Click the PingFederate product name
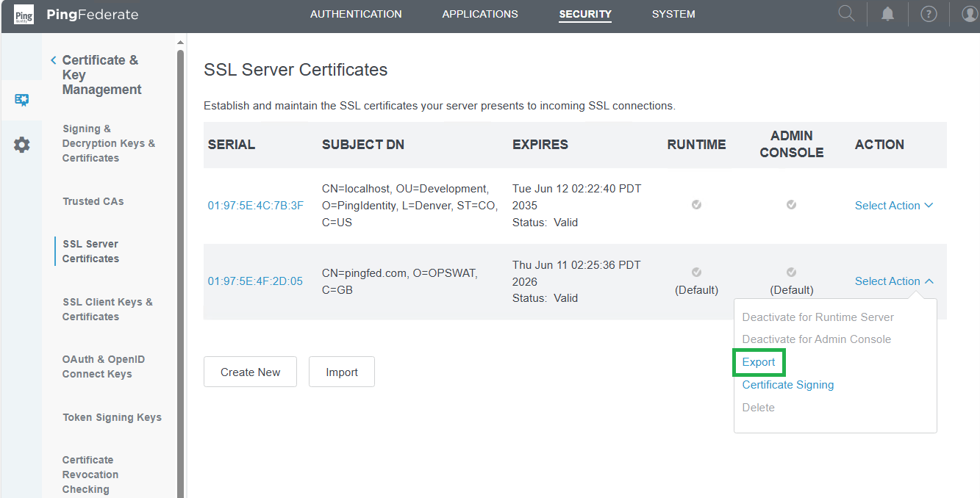The height and width of the screenshot is (498, 980). 92,15
